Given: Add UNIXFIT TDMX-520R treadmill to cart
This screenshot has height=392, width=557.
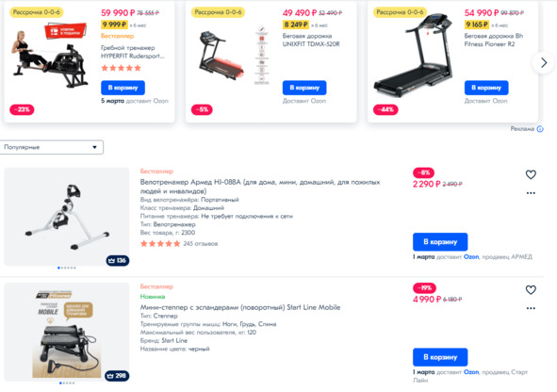Looking at the screenshot, I should (x=304, y=88).
